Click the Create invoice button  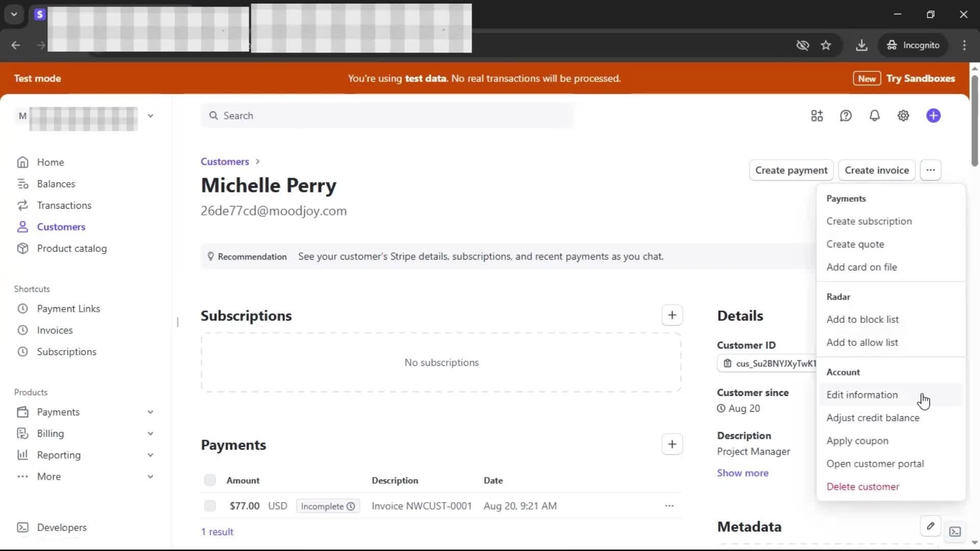[876, 170]
